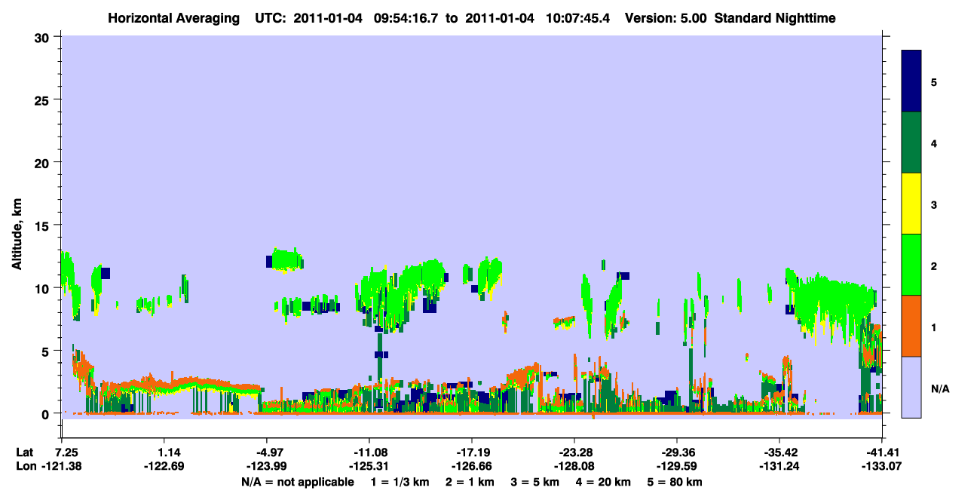
Task: Click the legend text '1 = 1/3 km'
Action: (400, 482)
